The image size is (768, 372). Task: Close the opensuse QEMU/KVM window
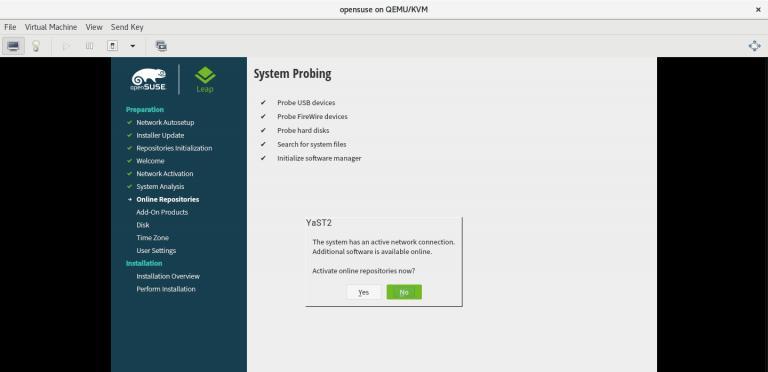tap(758, 9)
